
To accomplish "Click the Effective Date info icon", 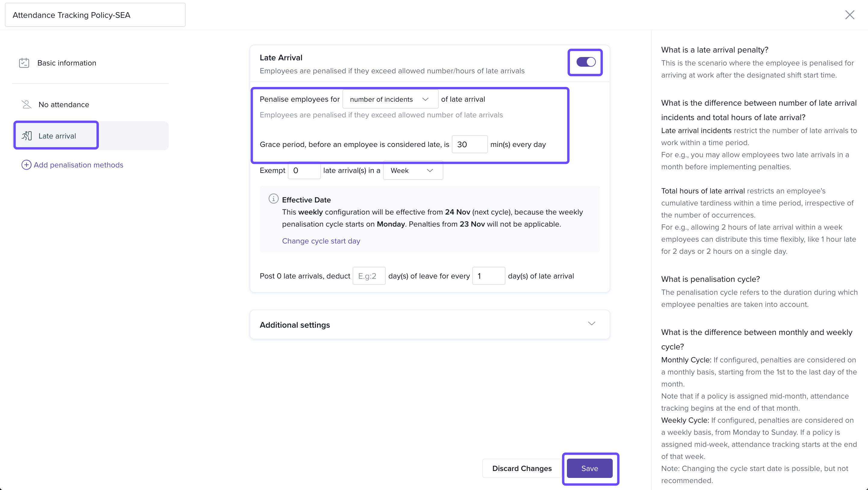I will [x=273, y=199].
